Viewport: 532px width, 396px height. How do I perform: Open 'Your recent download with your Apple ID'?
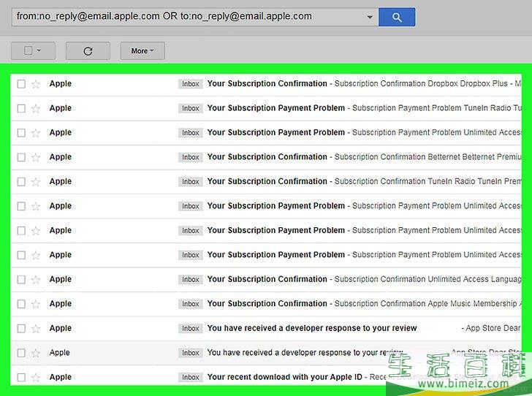pos(285,377)
